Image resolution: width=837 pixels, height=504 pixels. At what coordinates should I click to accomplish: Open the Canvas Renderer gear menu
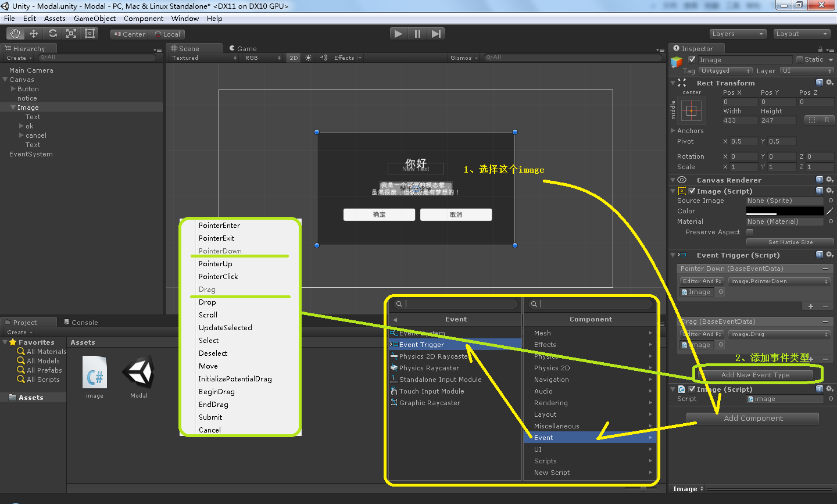coord(829,180)
